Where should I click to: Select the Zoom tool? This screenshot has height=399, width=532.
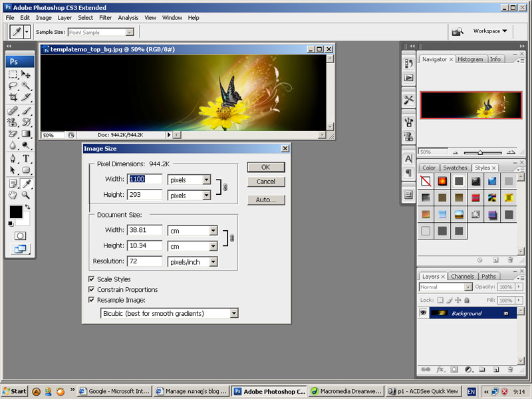tap(26, 195)
